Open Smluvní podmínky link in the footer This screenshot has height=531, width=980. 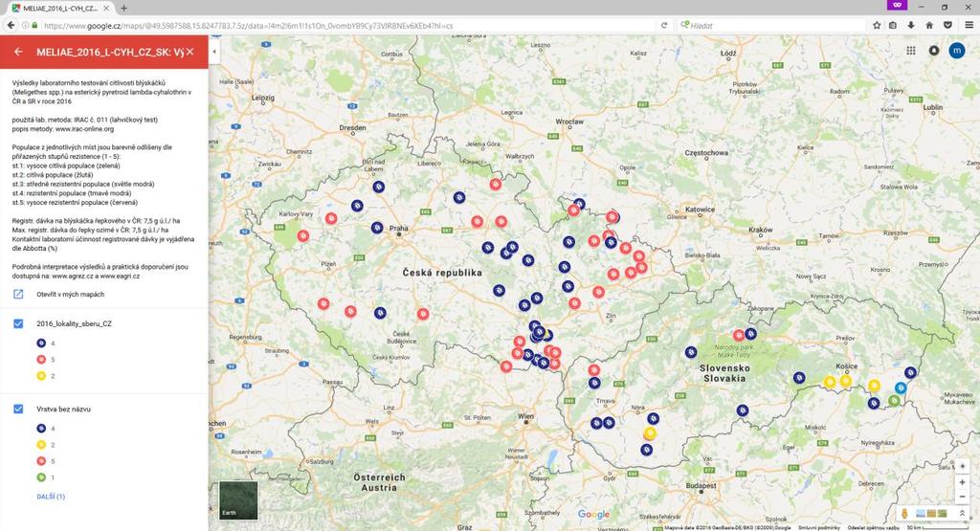(x=819, y=528)
